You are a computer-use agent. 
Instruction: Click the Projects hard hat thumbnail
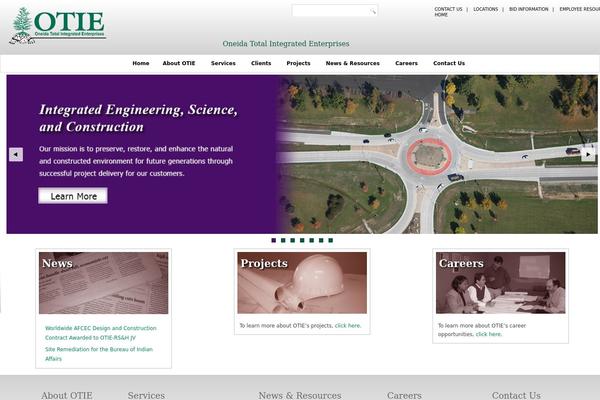click(302, 283)
